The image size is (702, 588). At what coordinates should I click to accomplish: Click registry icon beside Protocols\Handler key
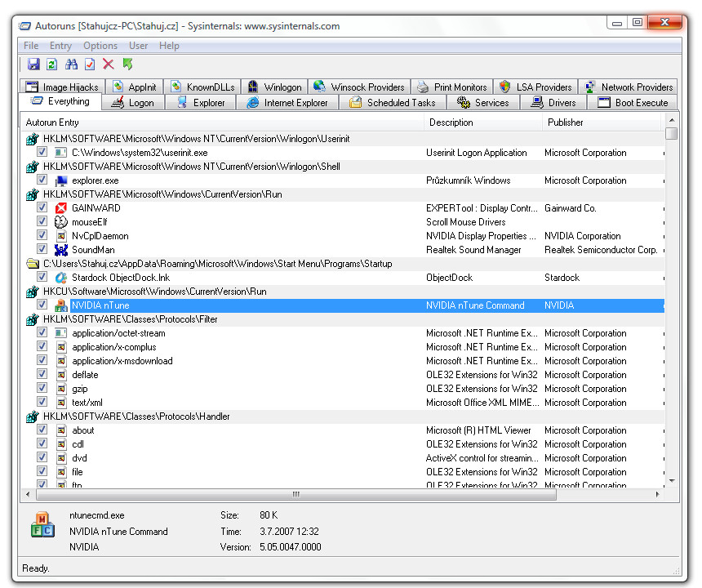pyautogui.click(x=32, y=416)
